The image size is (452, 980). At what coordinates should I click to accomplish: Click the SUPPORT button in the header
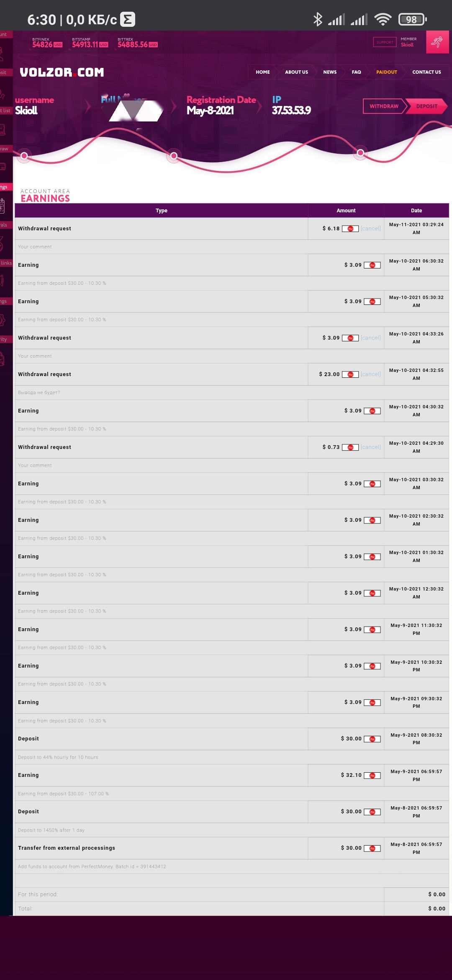[x=385, y=42]
